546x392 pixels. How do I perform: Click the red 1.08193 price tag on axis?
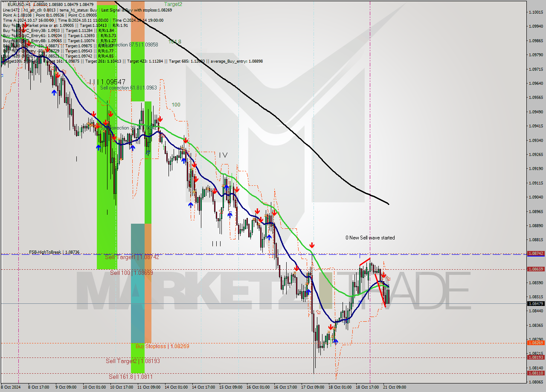(x=536, y=357)
